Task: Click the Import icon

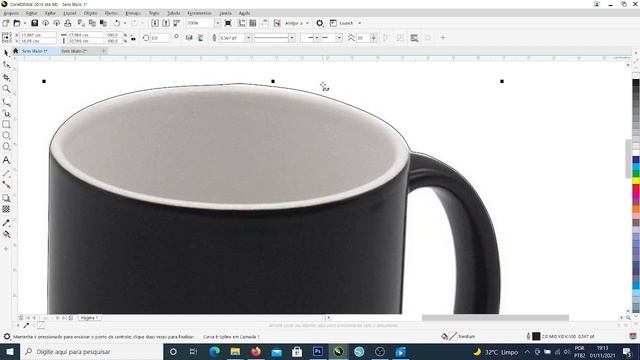Action: [x=155, y=23]
